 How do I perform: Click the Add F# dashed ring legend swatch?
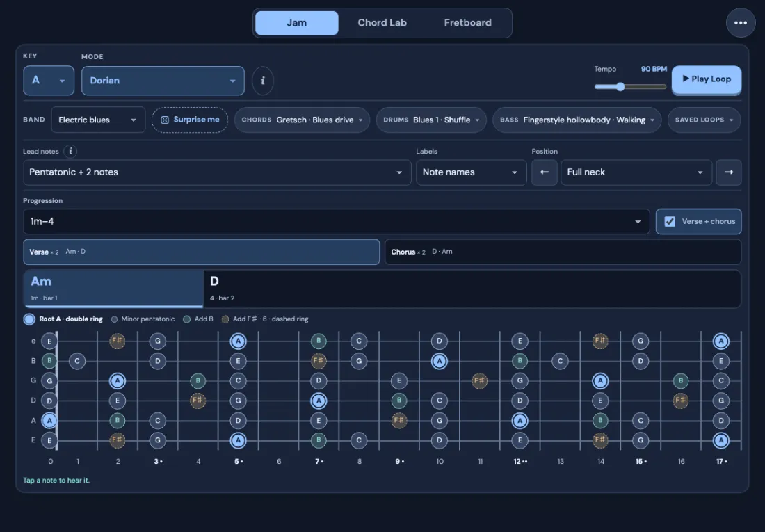tap(225, 319)
